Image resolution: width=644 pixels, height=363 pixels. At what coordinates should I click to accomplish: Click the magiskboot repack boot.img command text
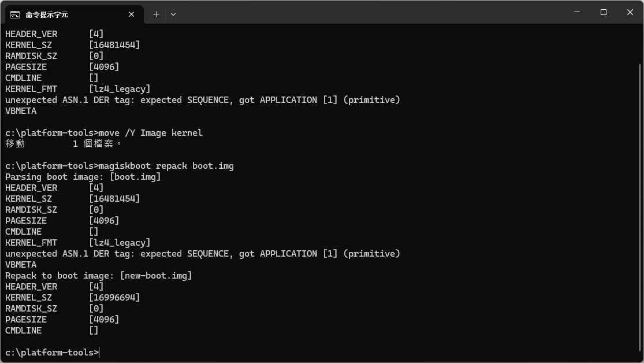[x=166, y=166]
